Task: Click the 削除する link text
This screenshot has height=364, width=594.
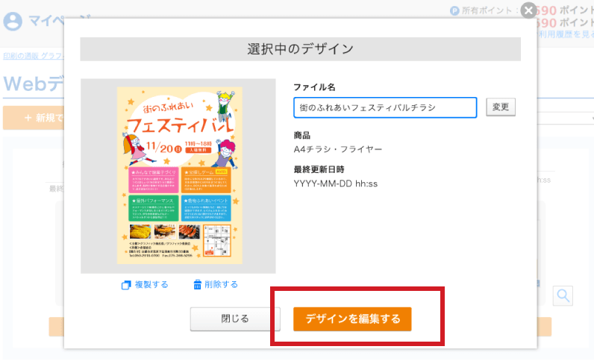Action: tap(222, 285)
